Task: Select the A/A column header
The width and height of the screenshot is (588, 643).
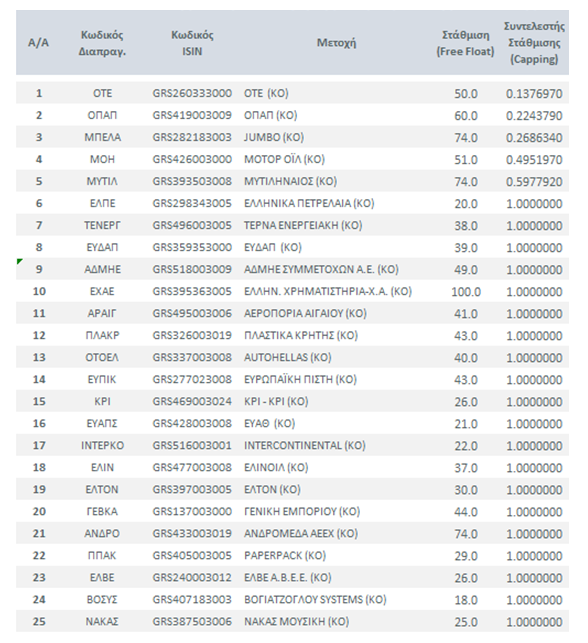Action: [x=38, y=42]
